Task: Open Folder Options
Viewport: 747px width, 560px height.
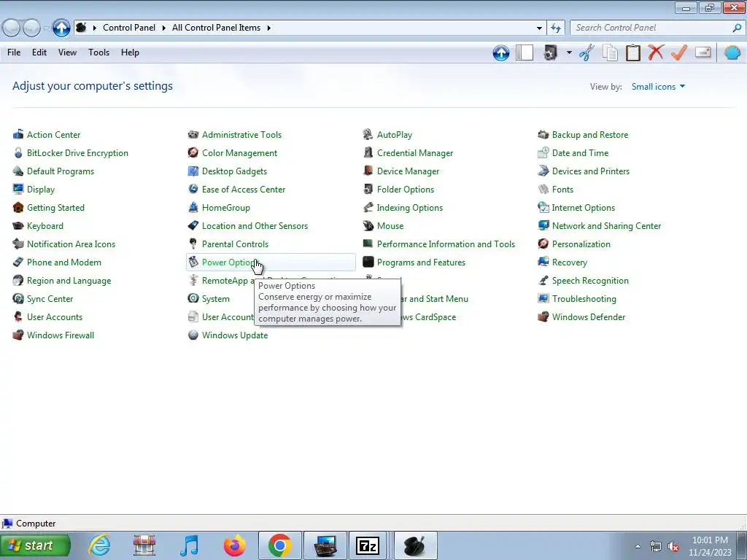Action: tap(406, 190)
